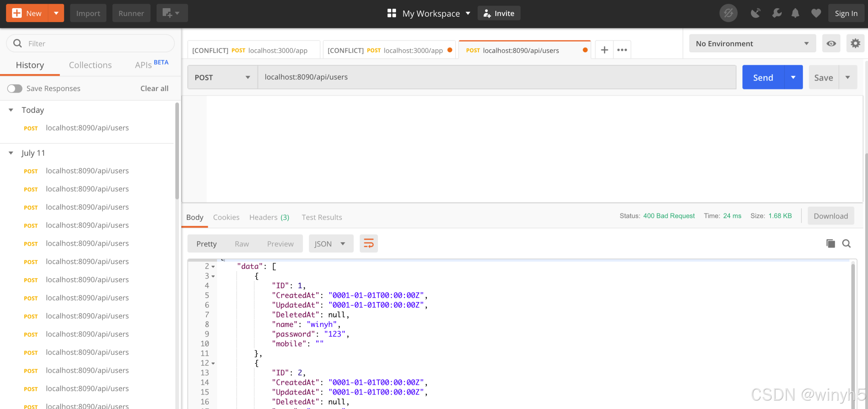Select the Runner tool icon
Viewport: 868px width, 409px height.
point(131,13)
